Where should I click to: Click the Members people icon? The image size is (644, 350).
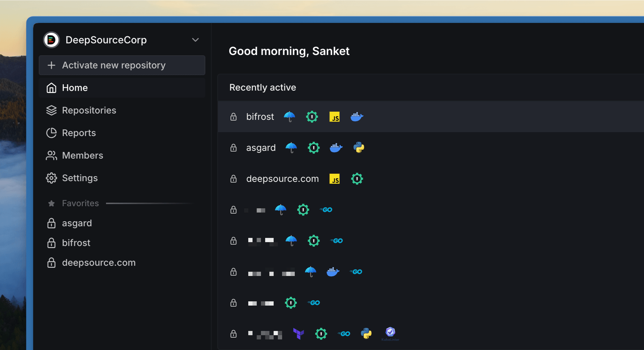[x=52, y=156]
